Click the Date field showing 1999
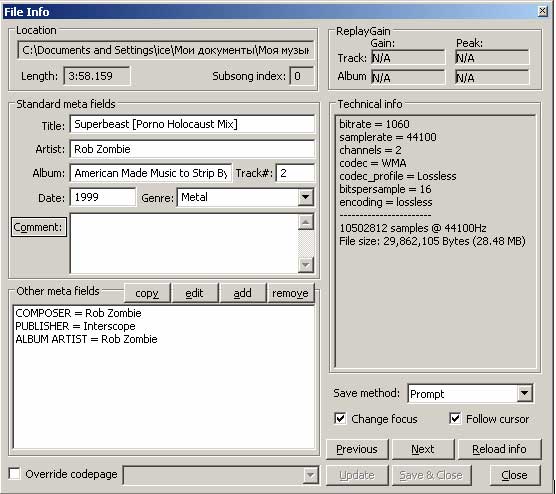556x494 pixels. [x=103, y=197]
